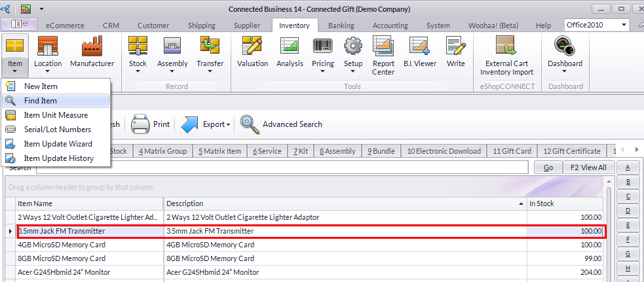Open the Write tool

tap(455, 52)
